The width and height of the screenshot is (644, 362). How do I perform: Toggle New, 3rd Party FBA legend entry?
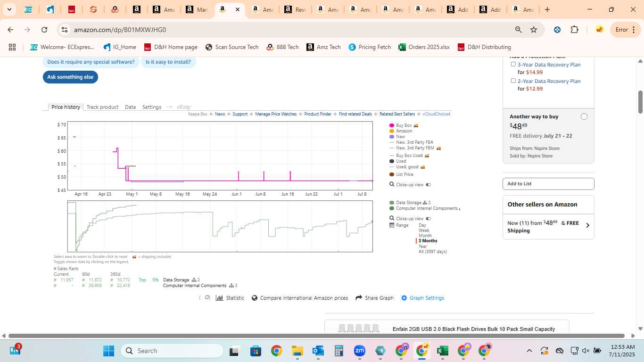click(x=411, y=142)
